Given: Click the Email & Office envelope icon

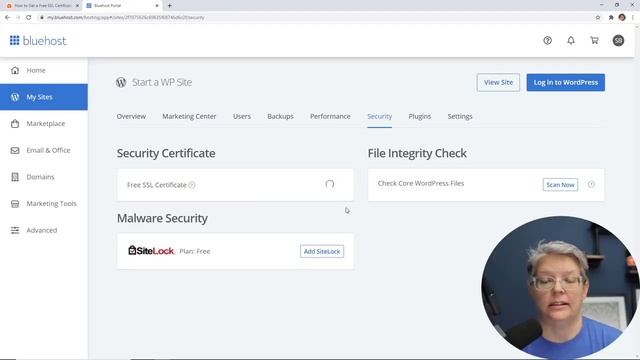Looking at the screenshot, I should 15,150.
